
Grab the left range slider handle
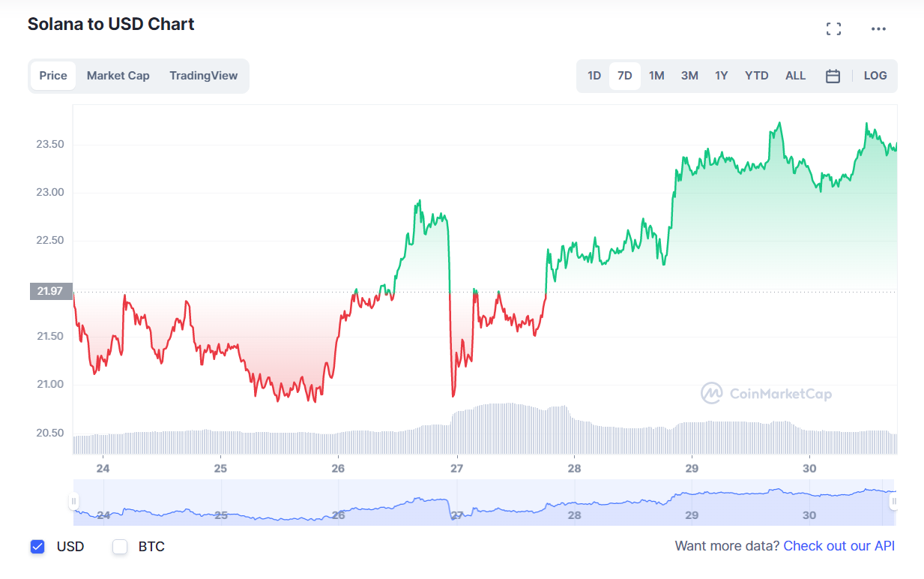click(73, 502)
